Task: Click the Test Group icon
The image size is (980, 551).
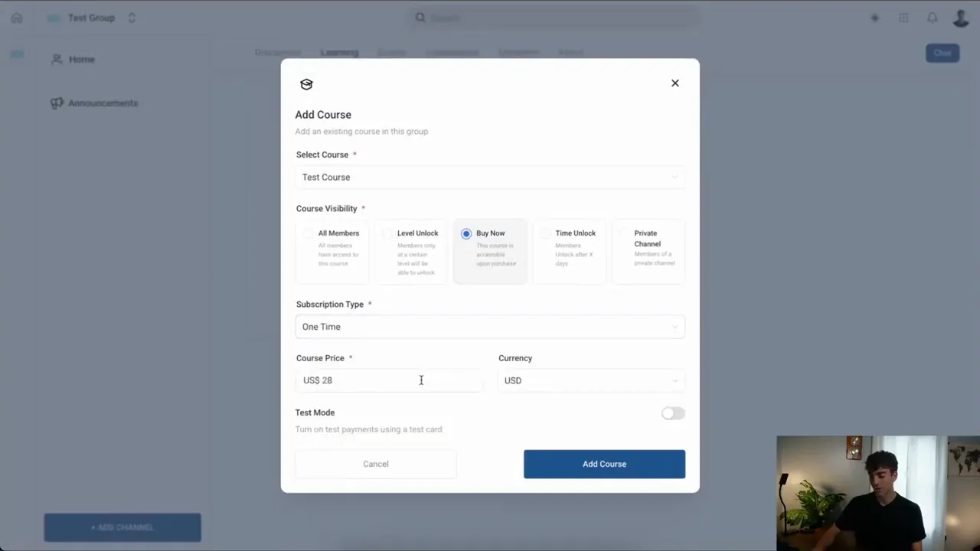Action: [54, 17]
